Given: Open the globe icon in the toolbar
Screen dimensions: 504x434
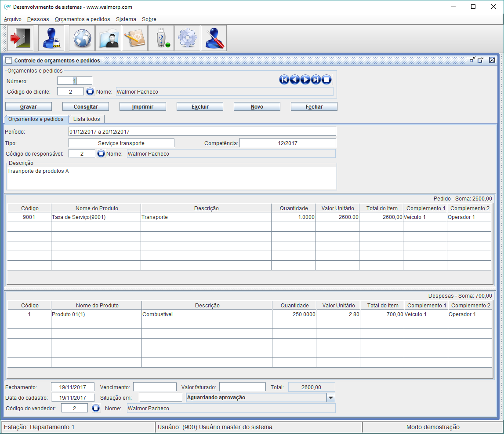Looking at the screenshot, I should [x=82, y=38].
